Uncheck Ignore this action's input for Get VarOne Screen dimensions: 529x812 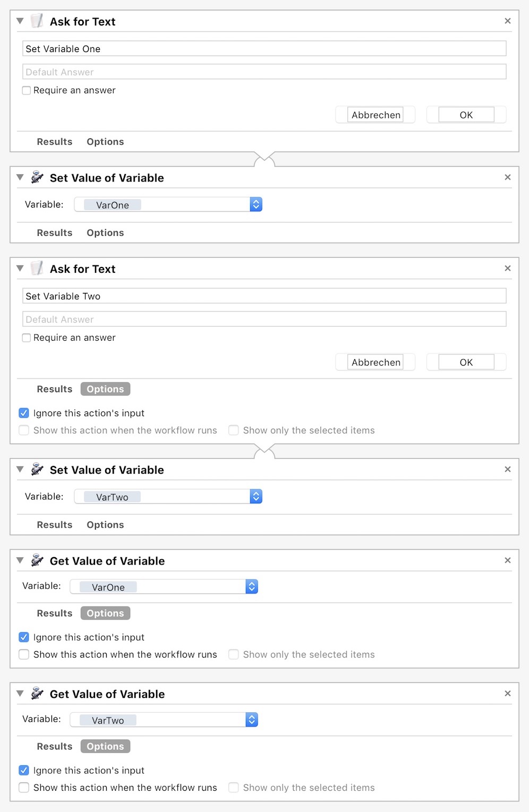click(24, 637)
